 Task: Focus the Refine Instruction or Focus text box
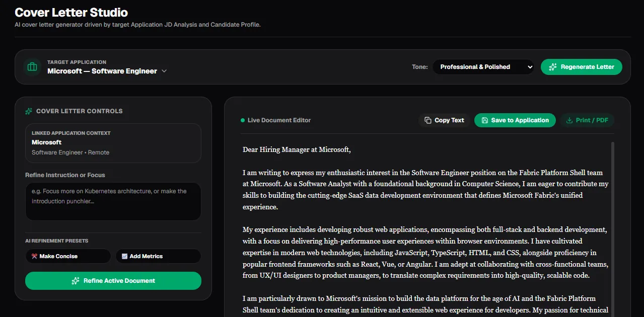point(113,201)
